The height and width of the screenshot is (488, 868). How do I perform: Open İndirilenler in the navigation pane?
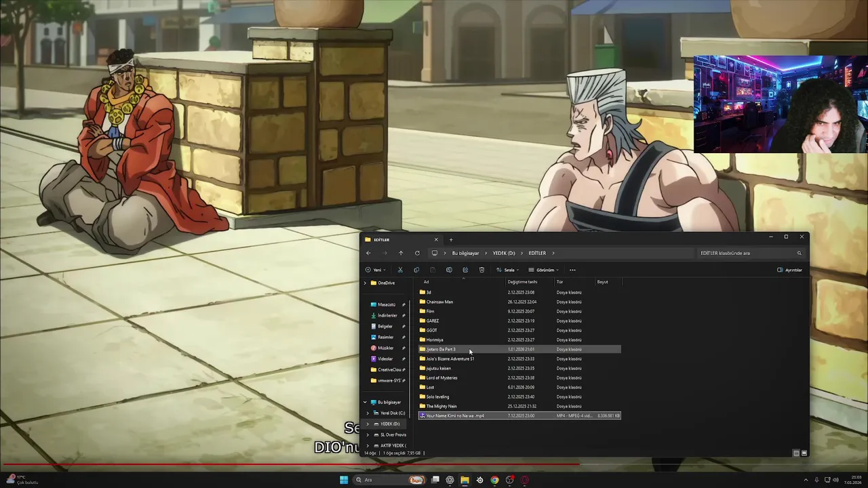387,315
